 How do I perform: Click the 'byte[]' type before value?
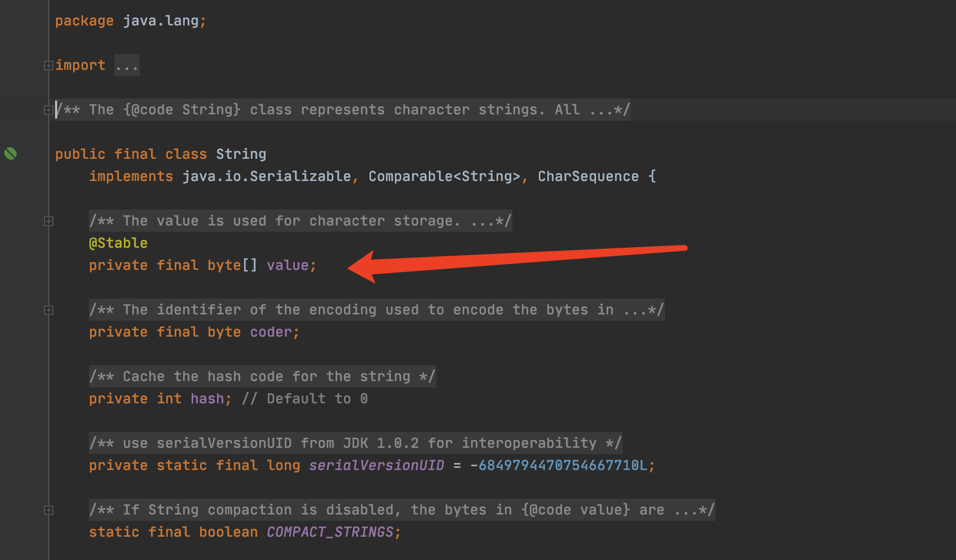[233, 265]
